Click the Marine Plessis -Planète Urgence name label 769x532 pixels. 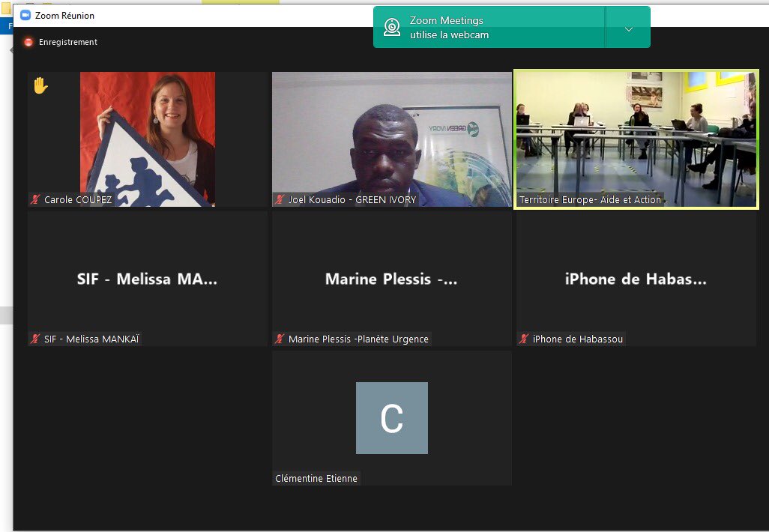[x=358, y=339]
